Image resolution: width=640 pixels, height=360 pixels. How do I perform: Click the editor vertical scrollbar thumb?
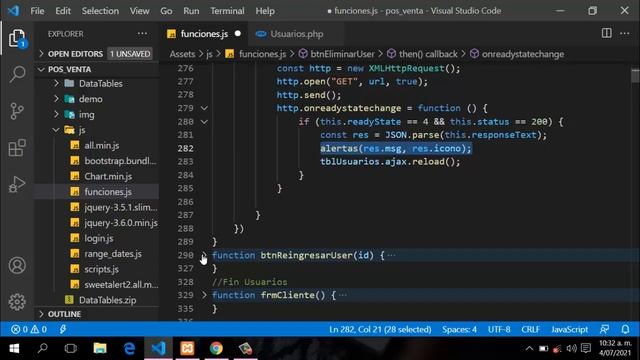point(635,76)
